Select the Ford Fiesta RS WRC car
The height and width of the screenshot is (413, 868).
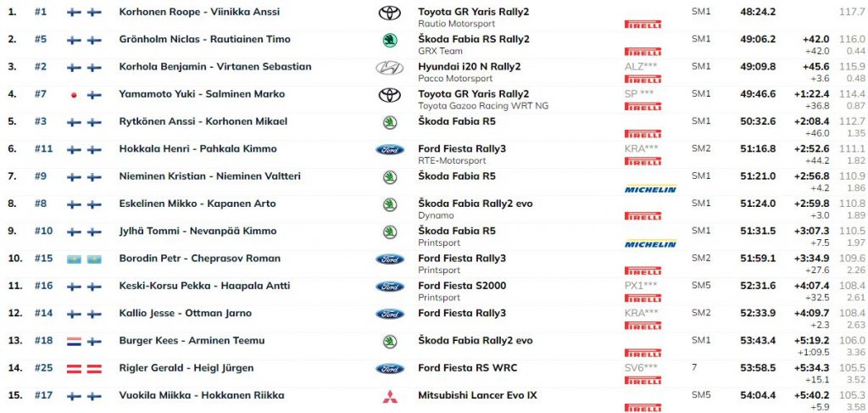tap(468, 368)
